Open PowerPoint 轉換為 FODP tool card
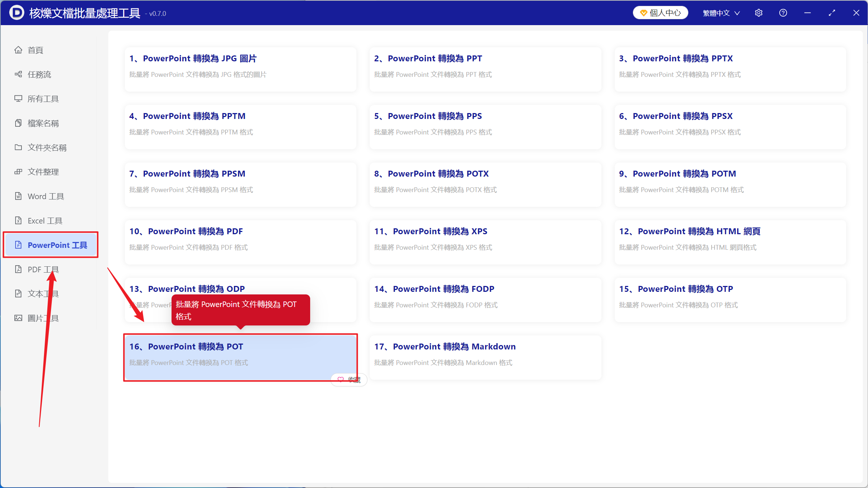This screenshot has width=868, height=488. (x=485, y=300)
